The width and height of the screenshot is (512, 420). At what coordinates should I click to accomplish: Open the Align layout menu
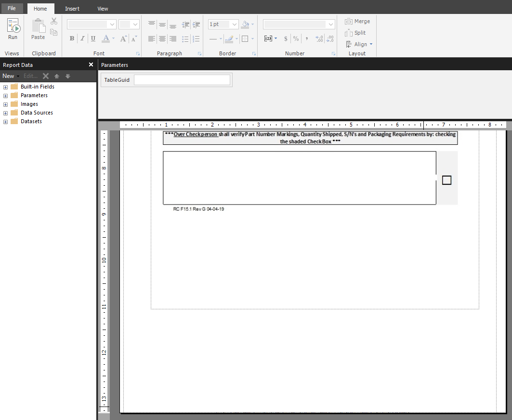pyautogui.click(x=359, y=44)
